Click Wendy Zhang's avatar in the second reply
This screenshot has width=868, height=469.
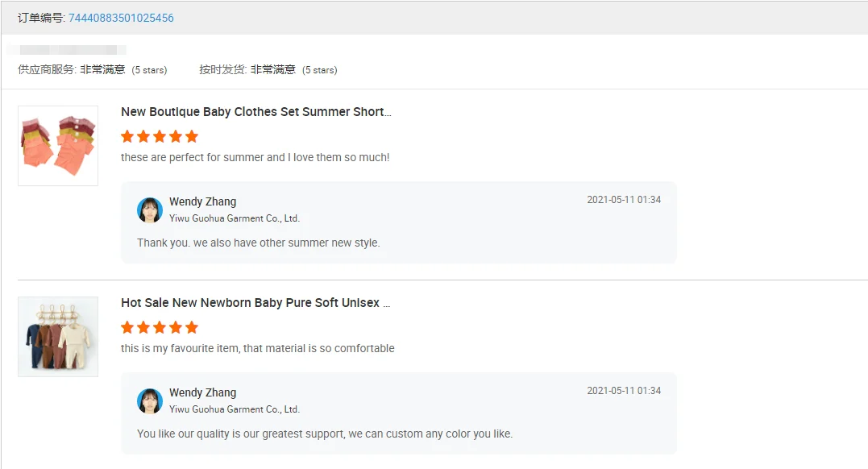click(150, 401)
